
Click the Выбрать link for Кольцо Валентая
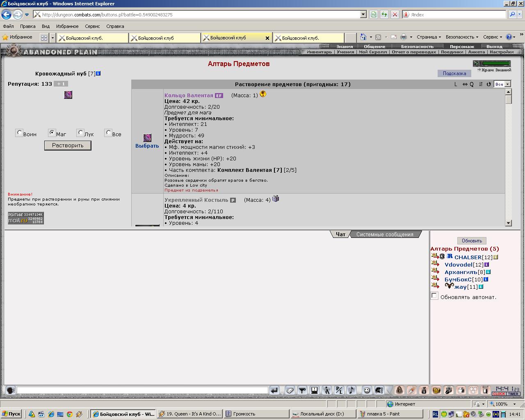coord(147,146)
